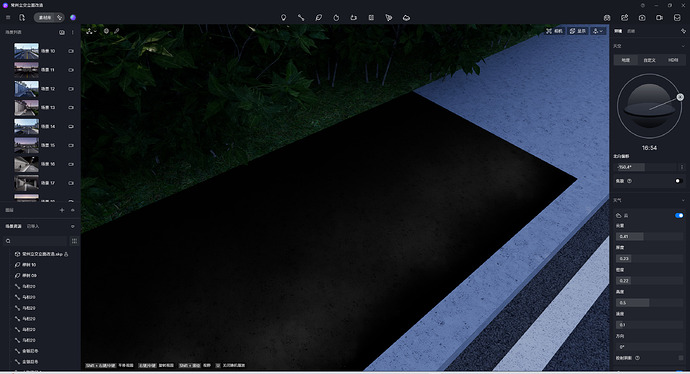
Task: Open the hamburger main menu
Action: 8,18
